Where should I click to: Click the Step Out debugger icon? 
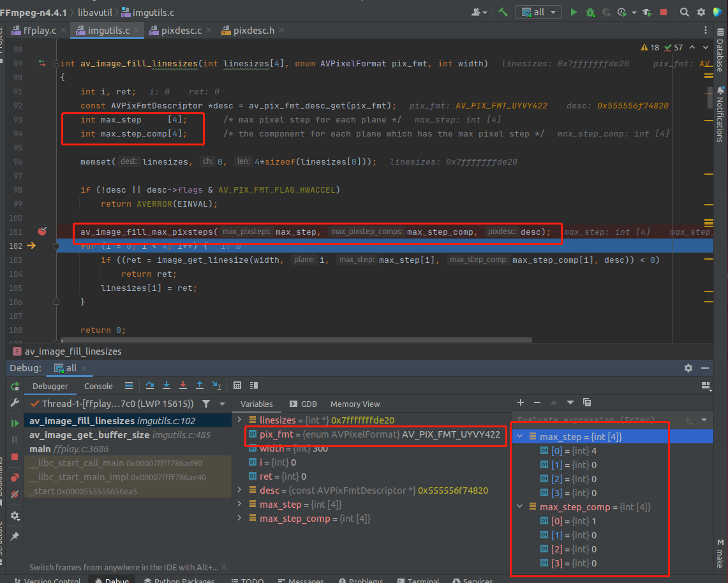[200, 385]
